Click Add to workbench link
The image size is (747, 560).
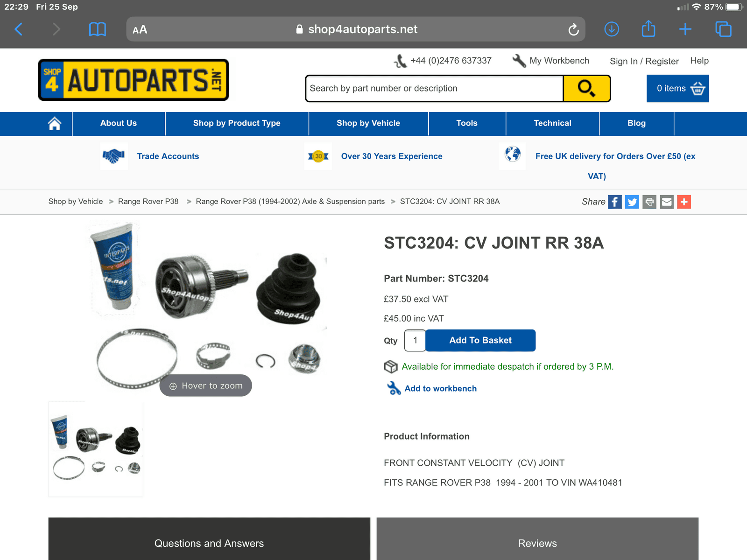pyautogui.click(x=440, y=388)
